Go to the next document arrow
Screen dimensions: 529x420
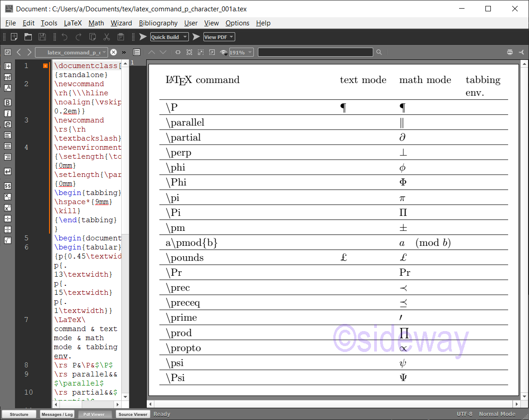(x=30, y=52)
